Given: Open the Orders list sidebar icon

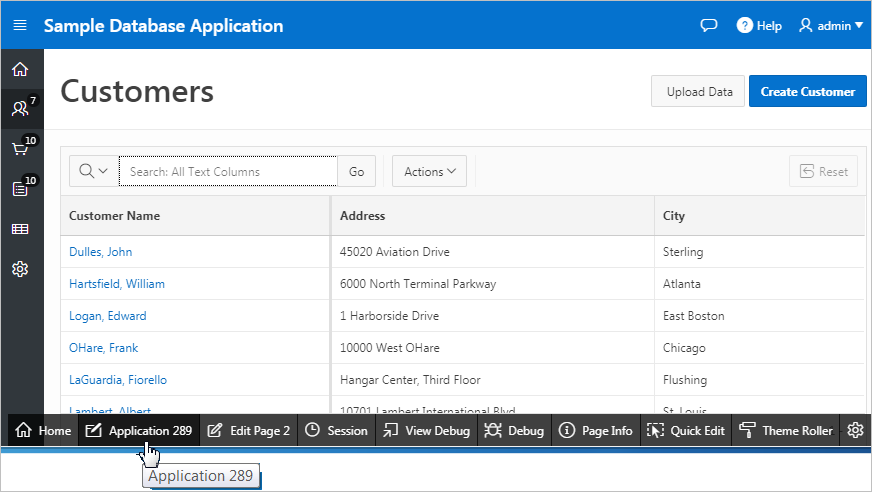Looking at the screenshot, I should 20,188.
